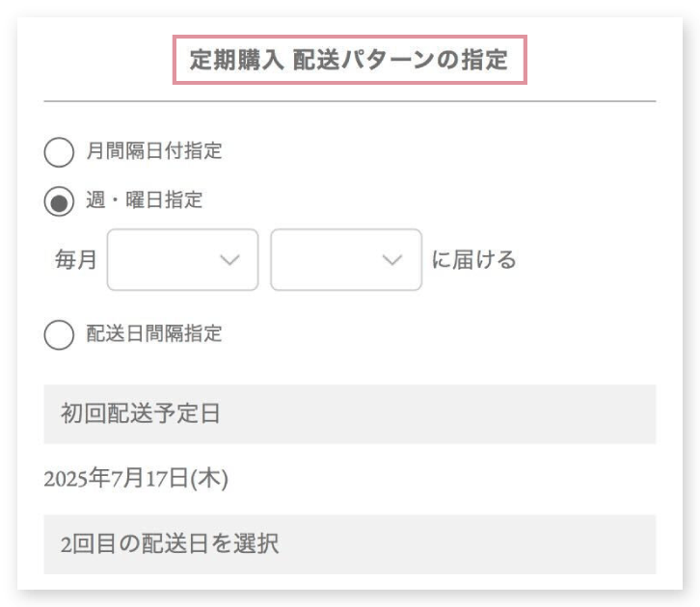This screenshot has height=607, width=700.
Task: Click the chevron arrow in the second dropdown
Action: 391,259
